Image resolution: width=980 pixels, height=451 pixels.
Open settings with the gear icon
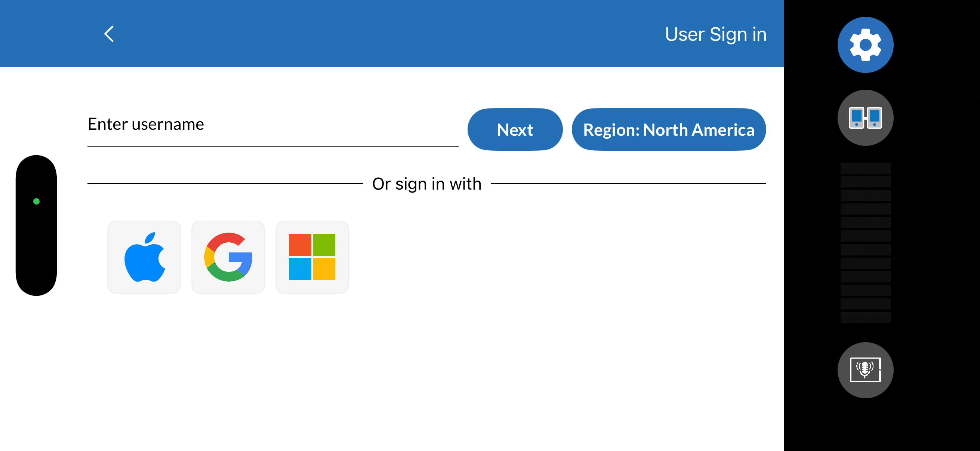[x=865, y=45]
